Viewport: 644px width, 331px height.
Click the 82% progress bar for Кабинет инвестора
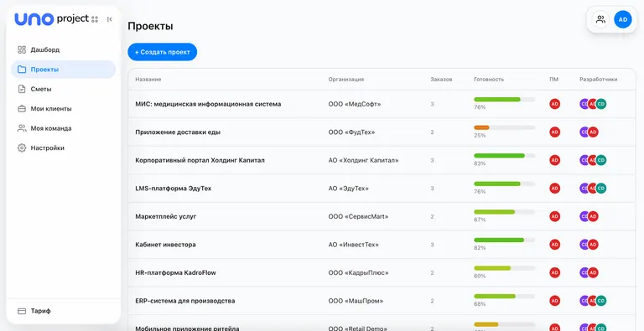point(504,240)
